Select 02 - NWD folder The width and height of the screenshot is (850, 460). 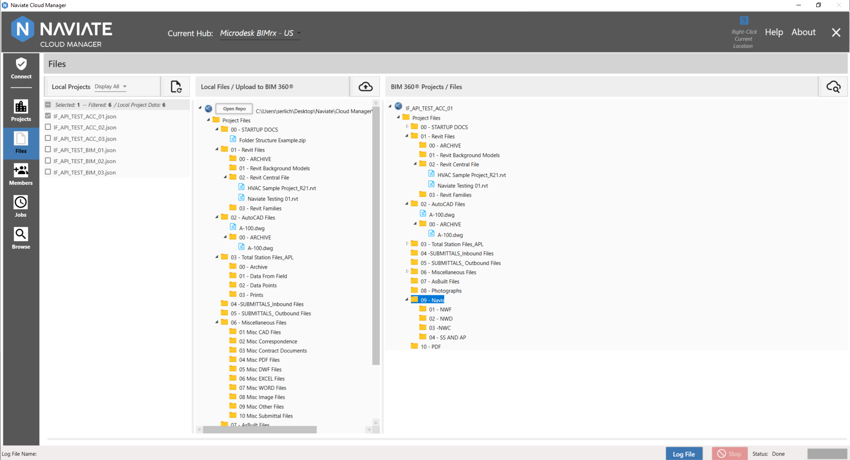click(441, 319)
